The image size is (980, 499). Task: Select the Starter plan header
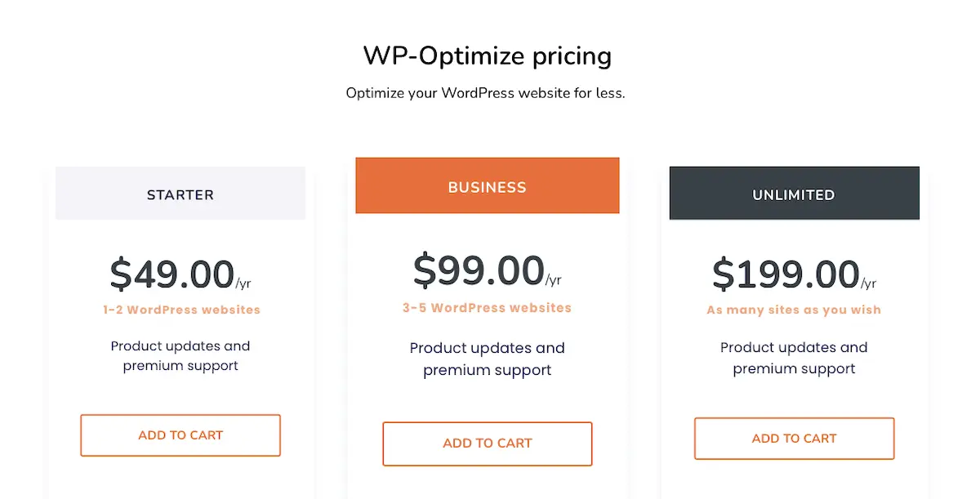click(180, 194)
